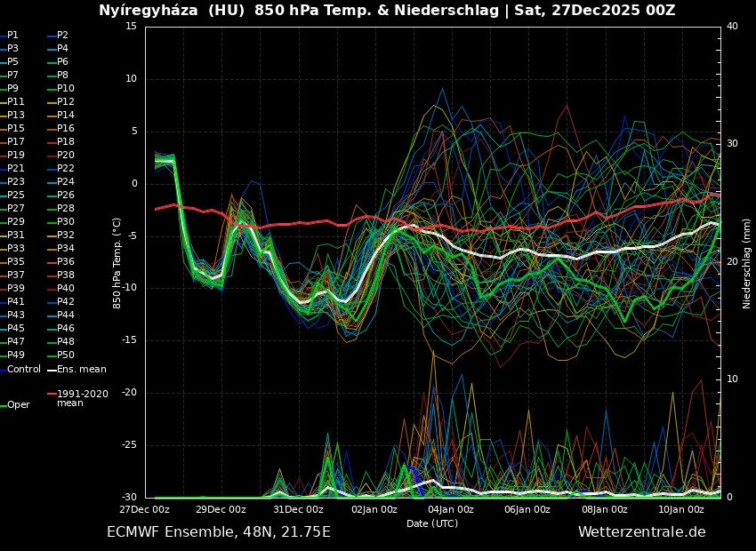Screen dimensions: 756x551
Task: Click the P1 legend entry
Action: point(12,35)
